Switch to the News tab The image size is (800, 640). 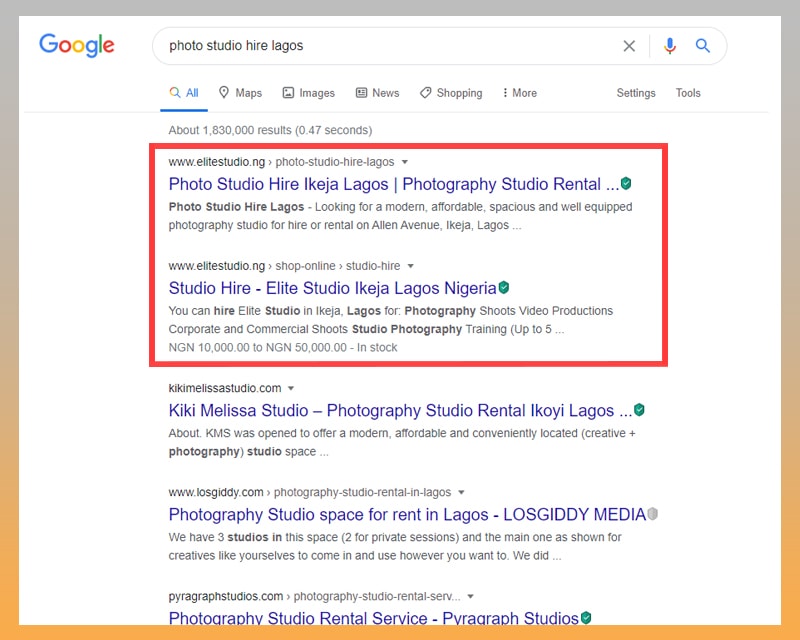tap(378, 93)
